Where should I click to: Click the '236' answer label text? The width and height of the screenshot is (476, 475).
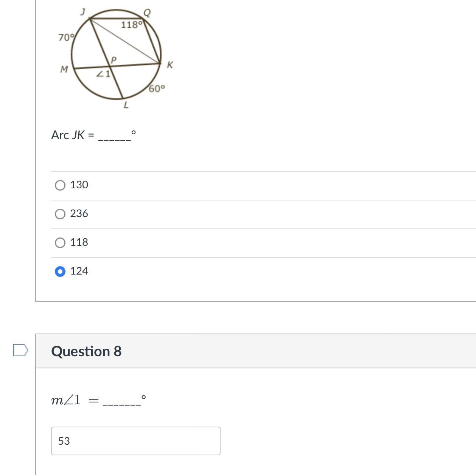pos(79,214)
